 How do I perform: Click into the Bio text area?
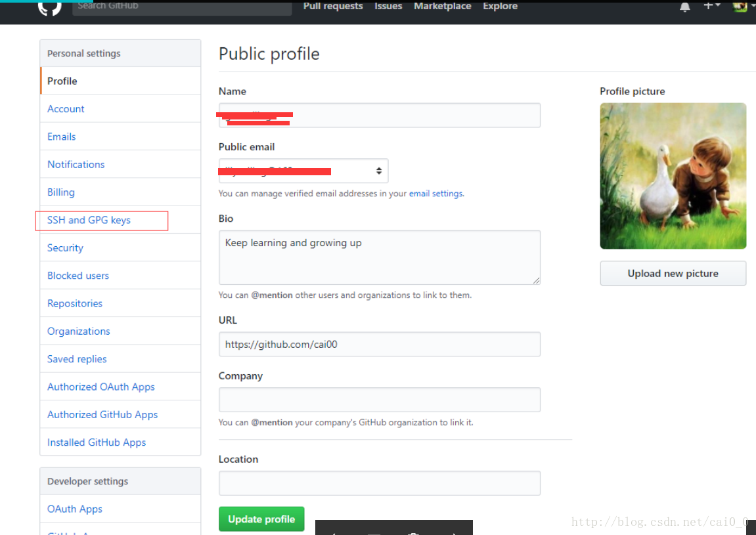(380, 257)
